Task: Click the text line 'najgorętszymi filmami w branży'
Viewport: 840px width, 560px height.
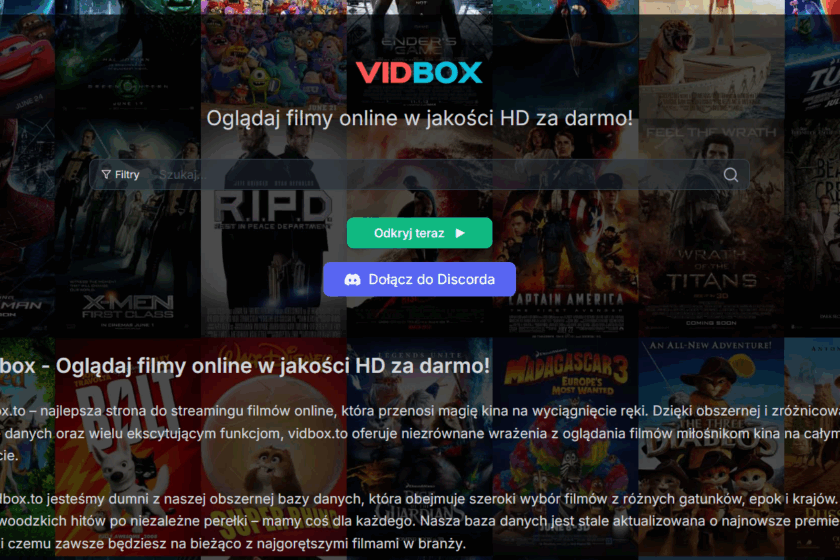Action: click(361, 543)
